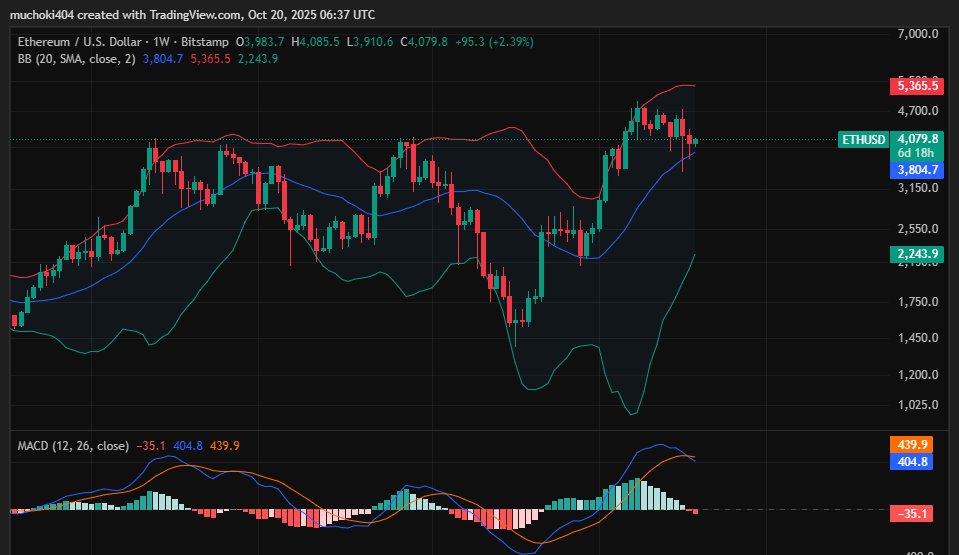Click the latest green weekly candle

tap(695, 141)
